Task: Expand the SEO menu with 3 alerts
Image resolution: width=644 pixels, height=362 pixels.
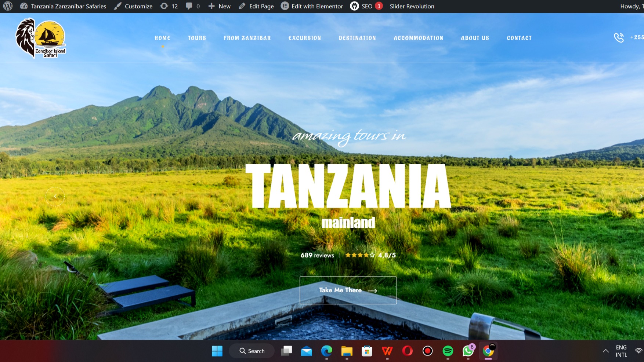Action: point(366,6)
